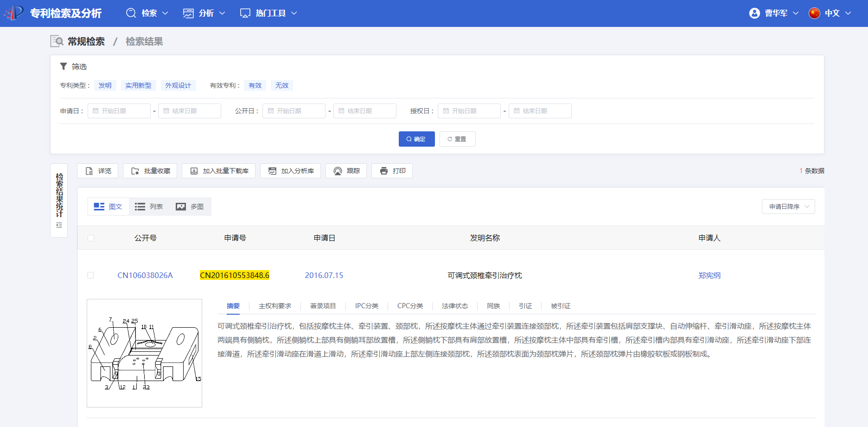The height and width of the screenshot is (427, 868).
Task: Click the user avatar icon
Action: point(754,13)
